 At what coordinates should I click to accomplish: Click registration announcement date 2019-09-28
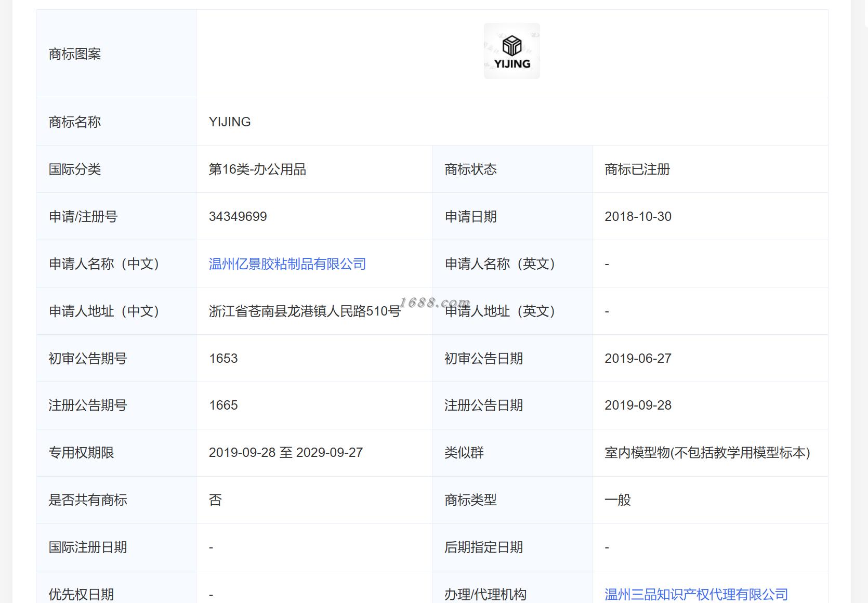(x=638, y=405)
